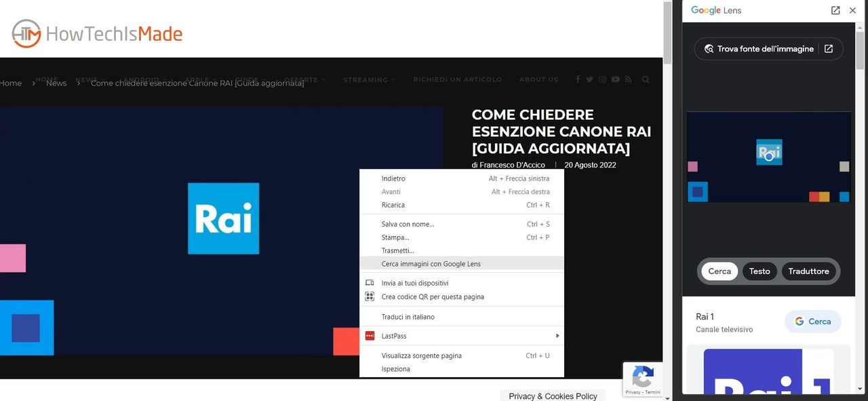Click the Twitter icon in the navbar
The height and width of the screenshot is (401, 868).
(589, 79)
